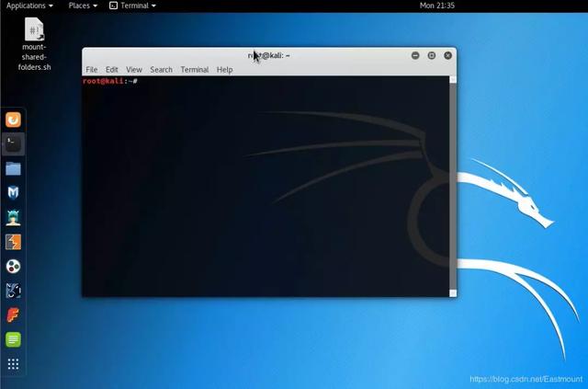Launch the Terminal icon in the dock

pyautogui.click(x=13, y=144)
